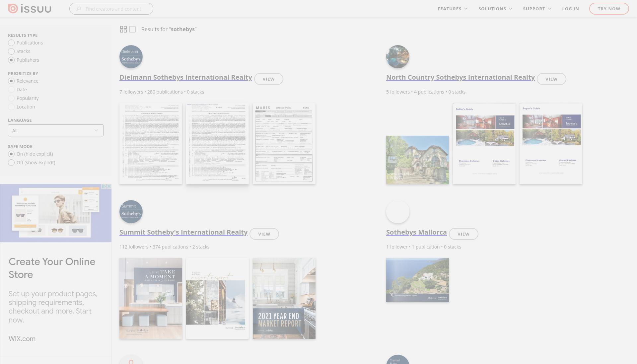Open North Country Living publication thumbnail
The image size is (637, 364).
[417, 160]
